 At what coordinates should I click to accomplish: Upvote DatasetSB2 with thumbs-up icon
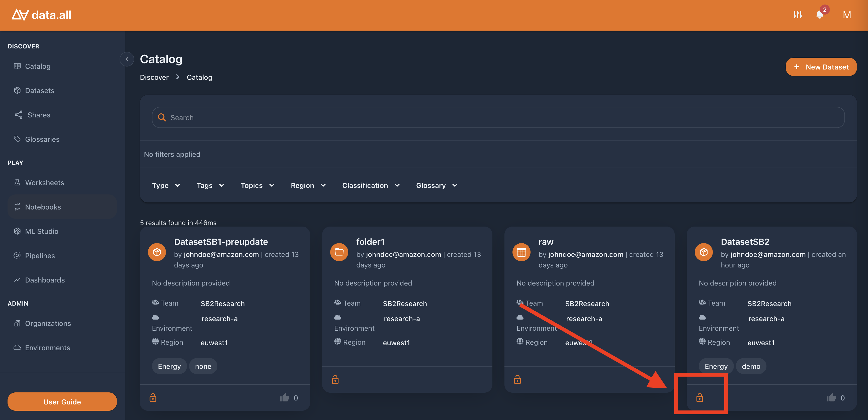tap(831, 398)
